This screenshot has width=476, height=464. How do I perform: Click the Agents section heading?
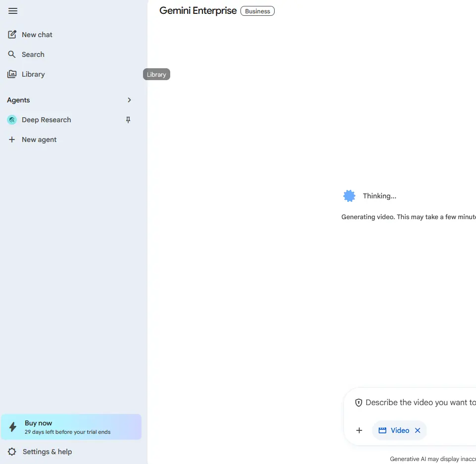18,100
